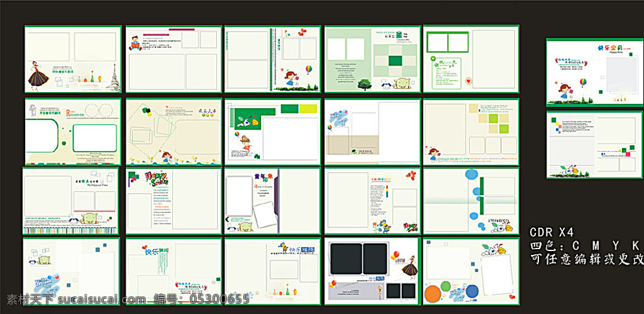
Task: Open back cover with colored squares and puppy
Action: pyautogui.click(x=595, y=144)
